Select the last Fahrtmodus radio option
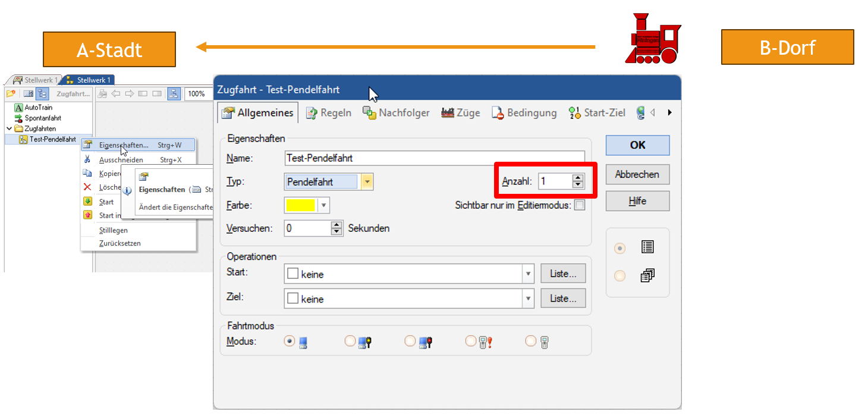Image resolution: width=868 pixels, height=418 pixels. pyautogui.click(x=530, y=341)
